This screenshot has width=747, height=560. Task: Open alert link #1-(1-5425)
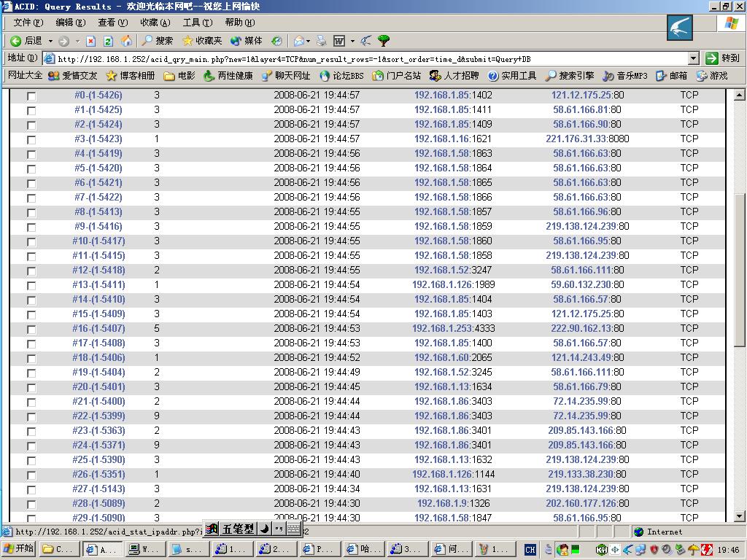(98, 109)
